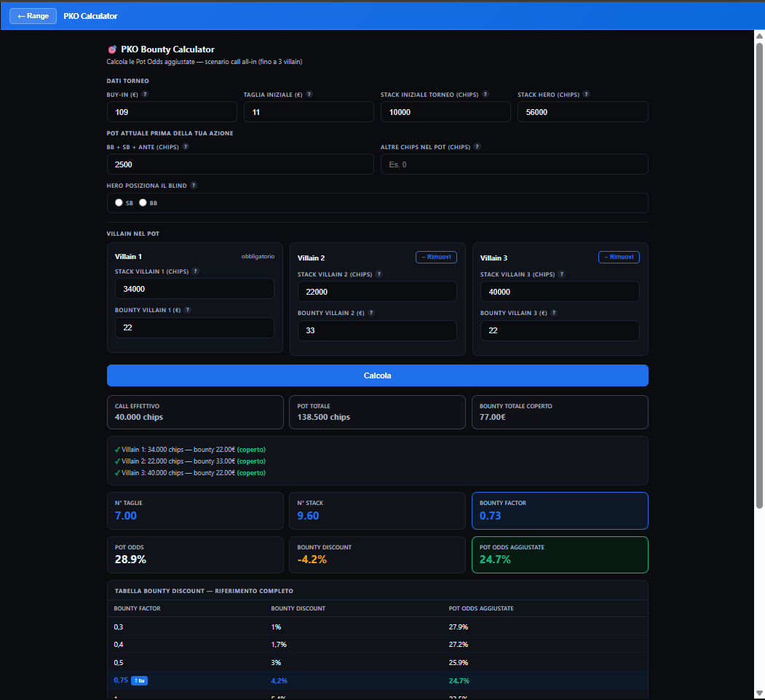Click the Pot Odds value 28.9%
The height and width of the screenshot is (700, 765).
pyautogui.click(x=131, y=560)
